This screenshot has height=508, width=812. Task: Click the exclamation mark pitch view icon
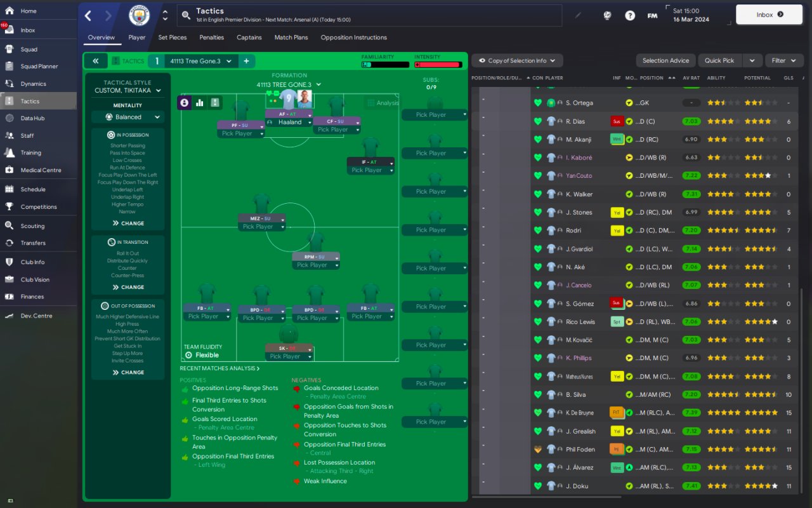pos(215,102)
